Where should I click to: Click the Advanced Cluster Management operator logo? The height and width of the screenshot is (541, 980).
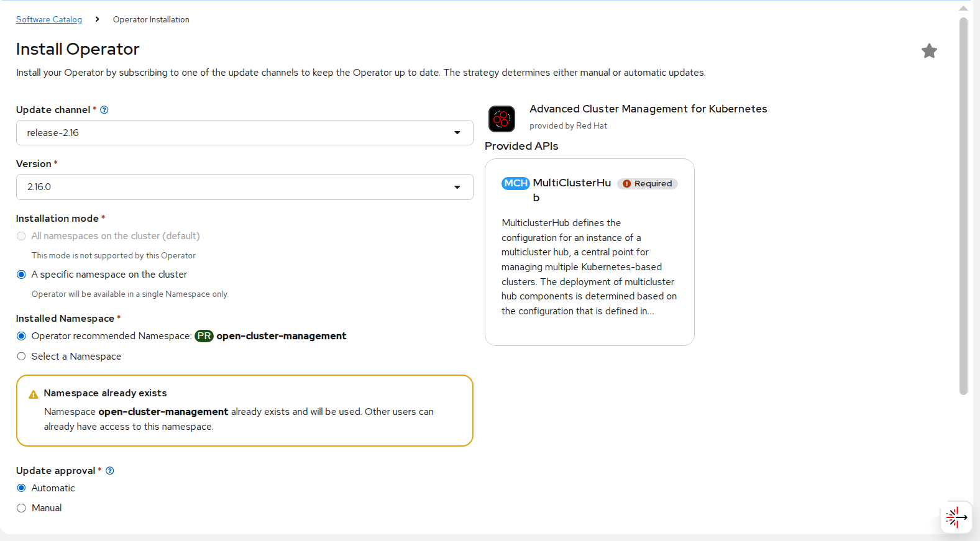click(x=501, y=119)
